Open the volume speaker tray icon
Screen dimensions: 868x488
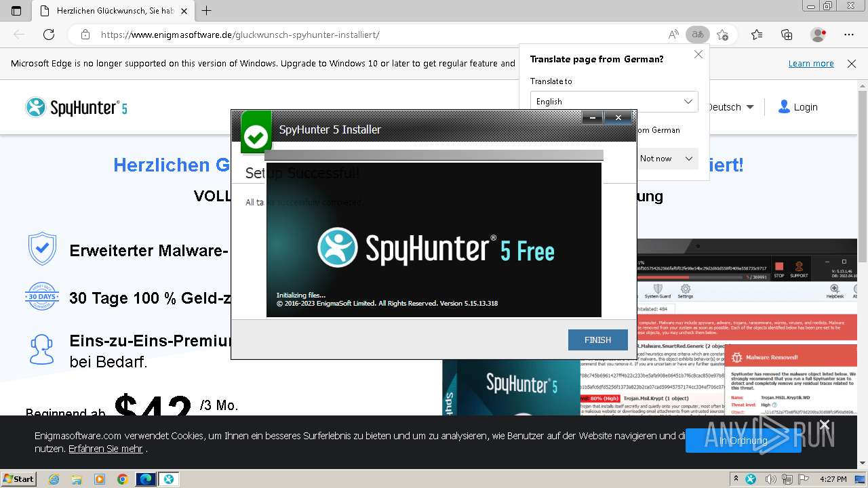[772, 479]
